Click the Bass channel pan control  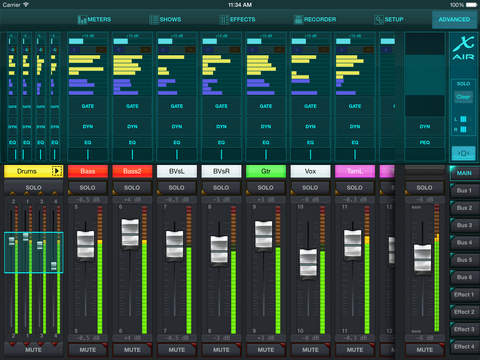(x=88, y=154)
